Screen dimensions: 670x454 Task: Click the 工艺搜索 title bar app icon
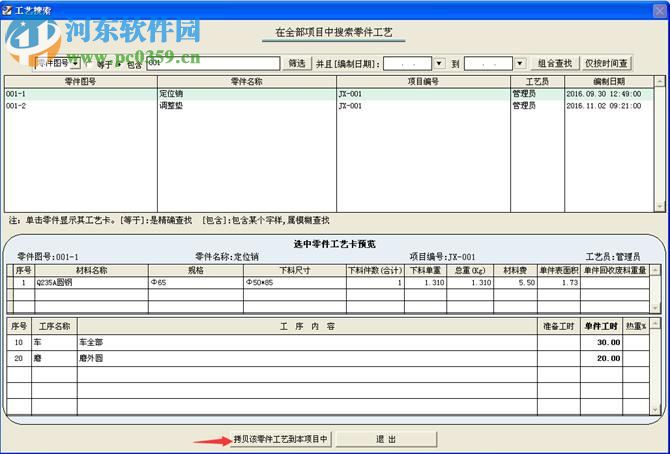(7, 10)
